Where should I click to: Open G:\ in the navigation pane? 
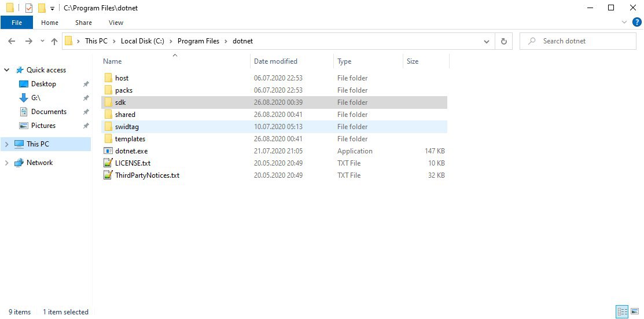pyautogui.click(x=36, y=98)
